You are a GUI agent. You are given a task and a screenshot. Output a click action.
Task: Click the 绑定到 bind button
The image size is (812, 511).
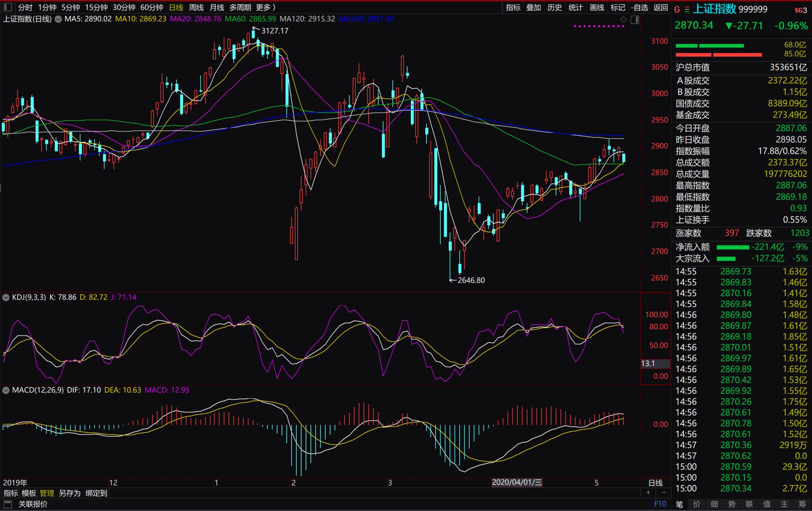(96, 493)
